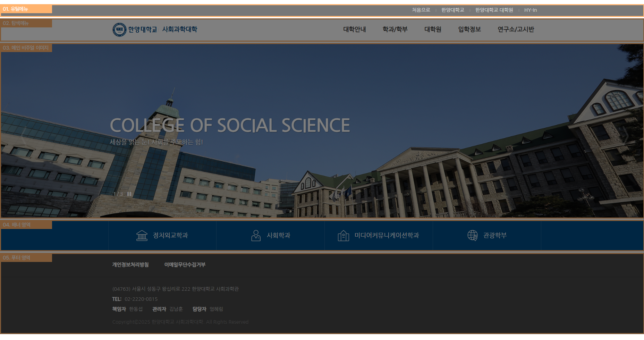
Task: Click the 미디어커뮤니케이션학과 banner icon
Action: coord(343,236)
